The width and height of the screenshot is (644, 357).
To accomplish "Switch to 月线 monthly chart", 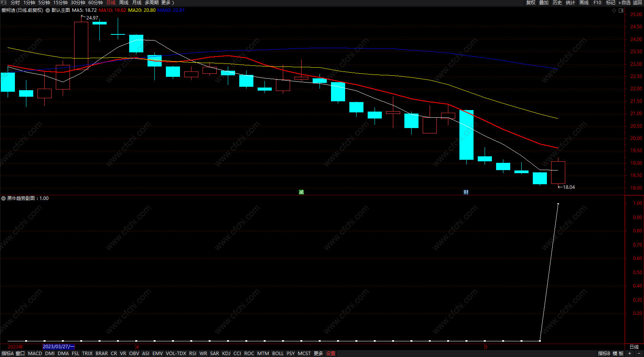I will pos(137,3).
